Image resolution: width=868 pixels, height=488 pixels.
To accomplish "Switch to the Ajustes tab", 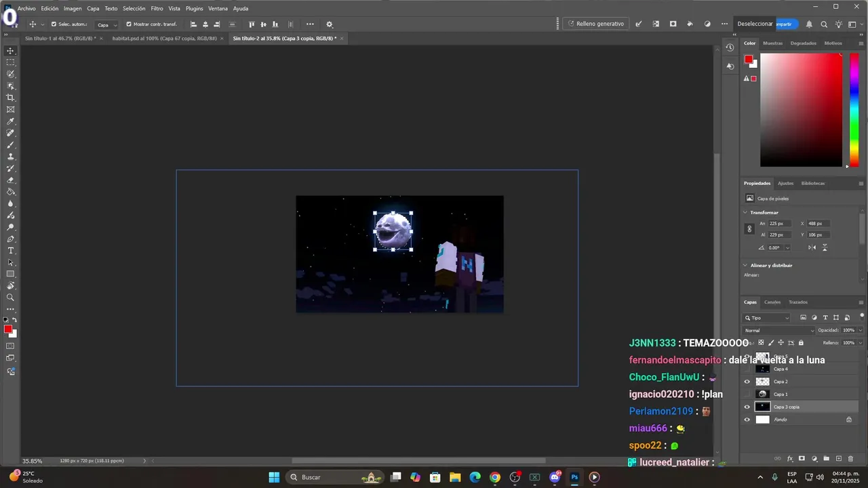I will click(785, 183).
